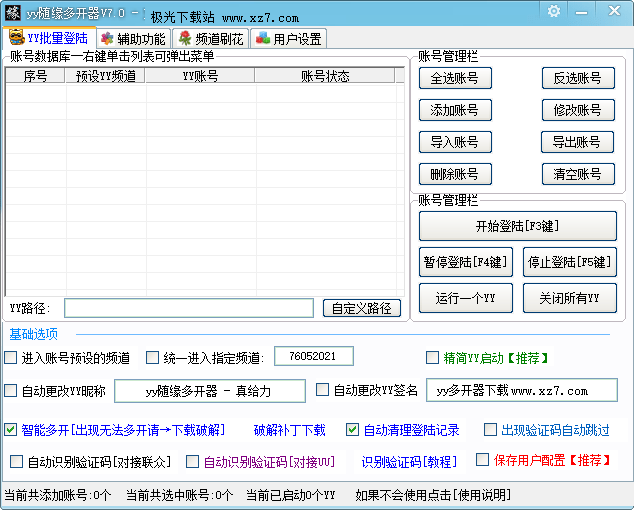The width and height of the screenshot is (634, 510).
Task: Click the 清空账号 button
Action: [x=578, y=174]
